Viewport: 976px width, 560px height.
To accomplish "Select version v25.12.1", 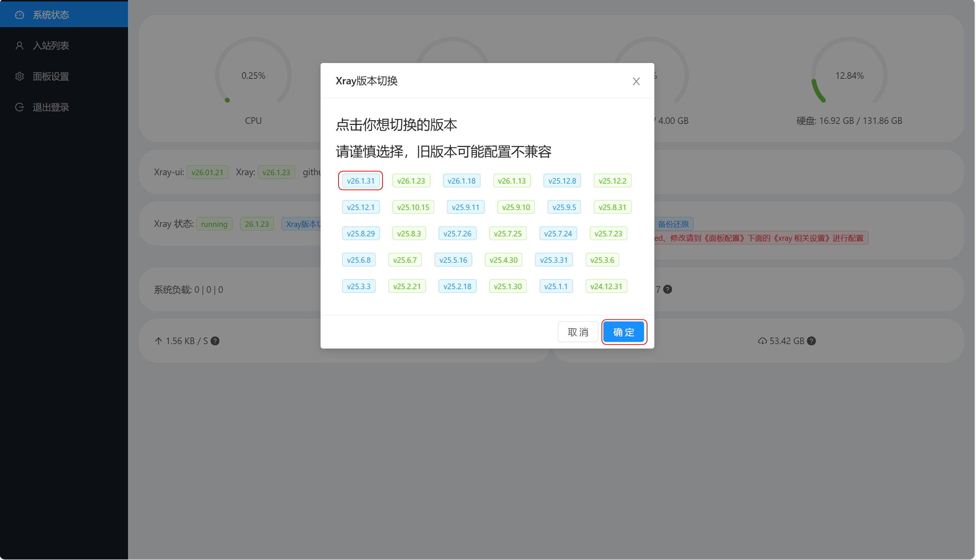I will [x=360, y=207].
